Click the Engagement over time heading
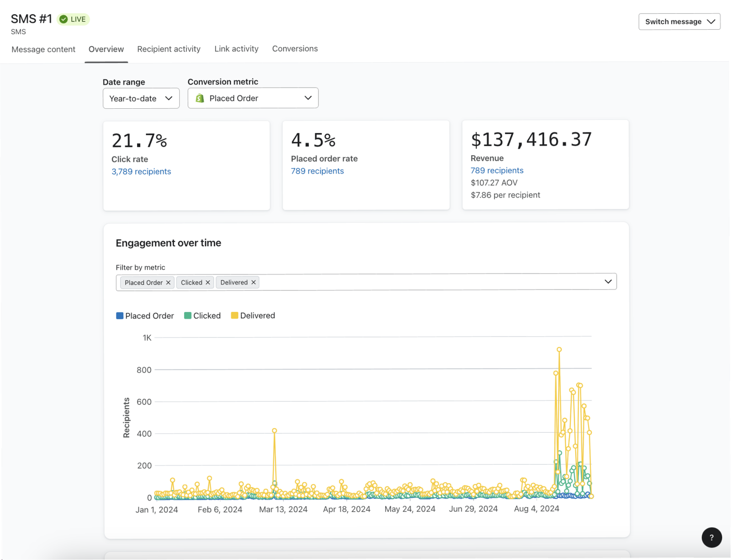The height and width of the screenshot is (560, 731). tap(168, 243)
